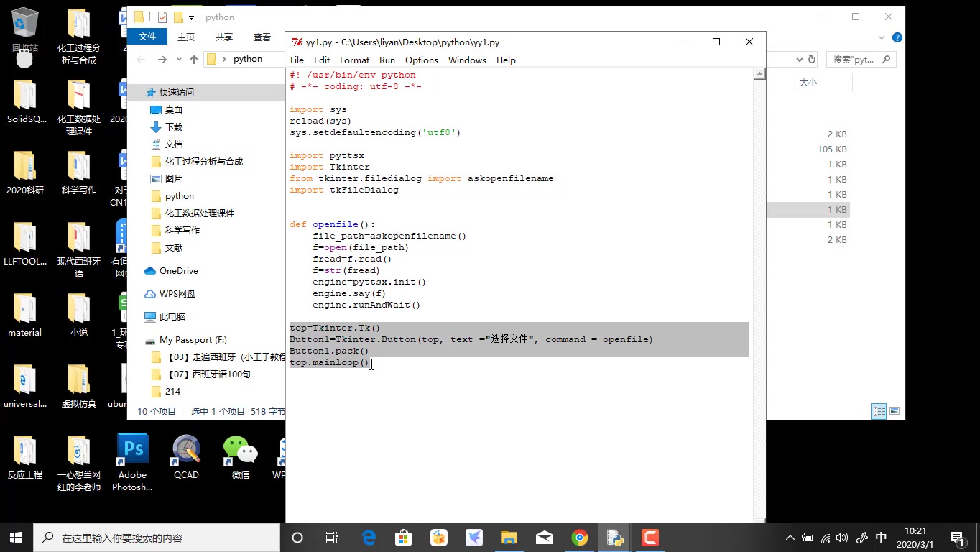Open the recent locations dropdown beside navigation arrows
The height and width of the screenshot is (552, 980).
coord(179,60)
